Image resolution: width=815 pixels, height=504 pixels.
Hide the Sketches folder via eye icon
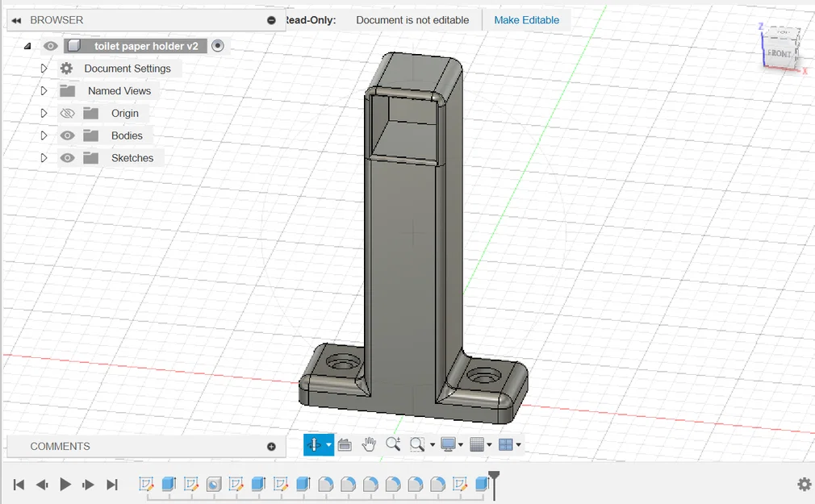coord(67,158)
